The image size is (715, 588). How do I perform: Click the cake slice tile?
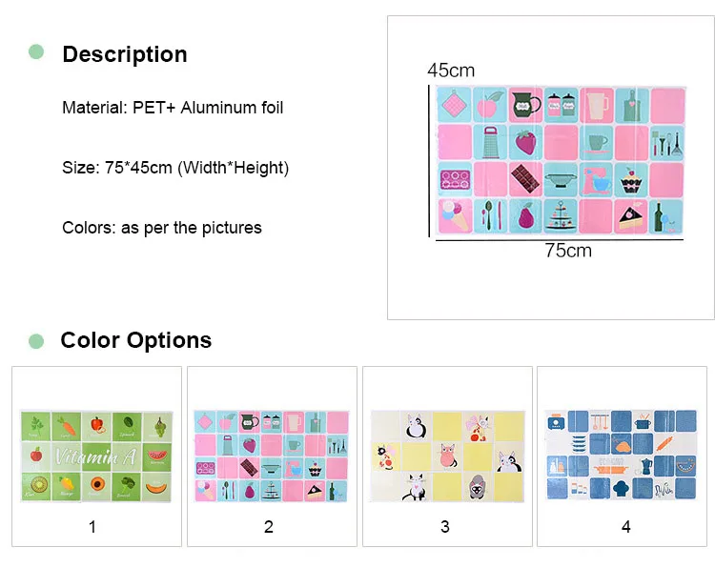point(631,216)
